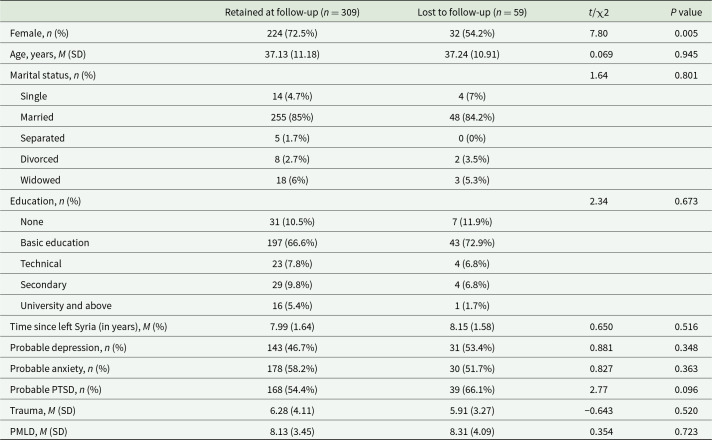
Task: Select the 'Probable depression, n (%)' label
Action: click(x=68, y=327)
